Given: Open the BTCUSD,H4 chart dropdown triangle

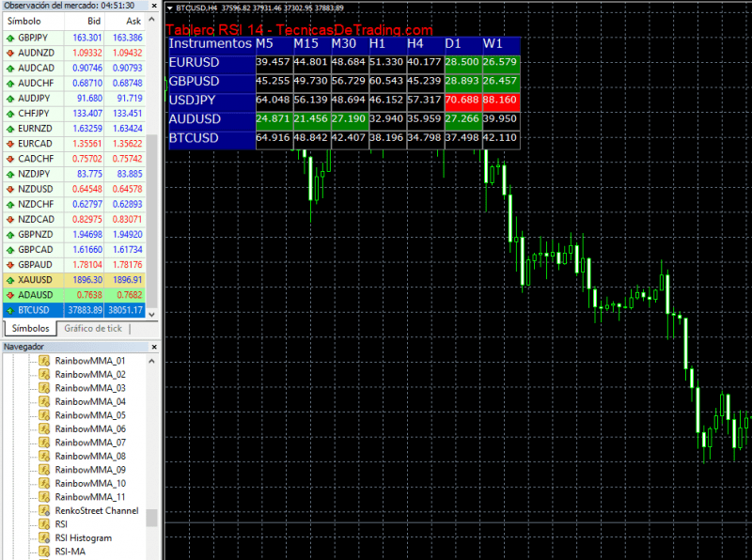Looking at the screenshot, I should pyautogui.click(x=170, y=8).
